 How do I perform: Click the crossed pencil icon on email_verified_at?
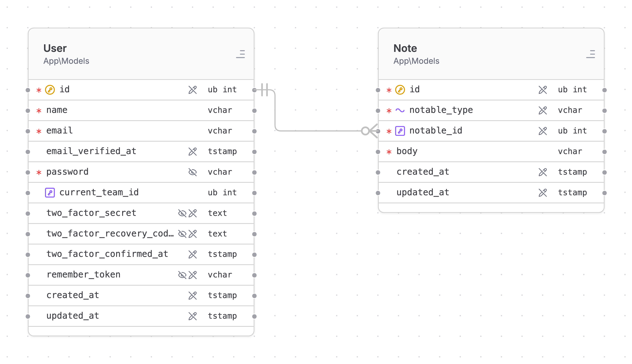click(192, 152)
